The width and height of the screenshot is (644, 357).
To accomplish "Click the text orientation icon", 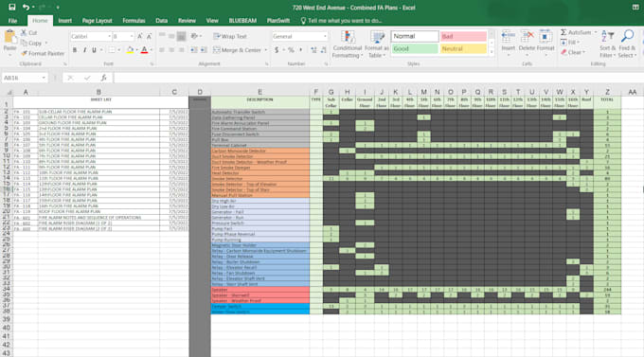I will 194,37.
